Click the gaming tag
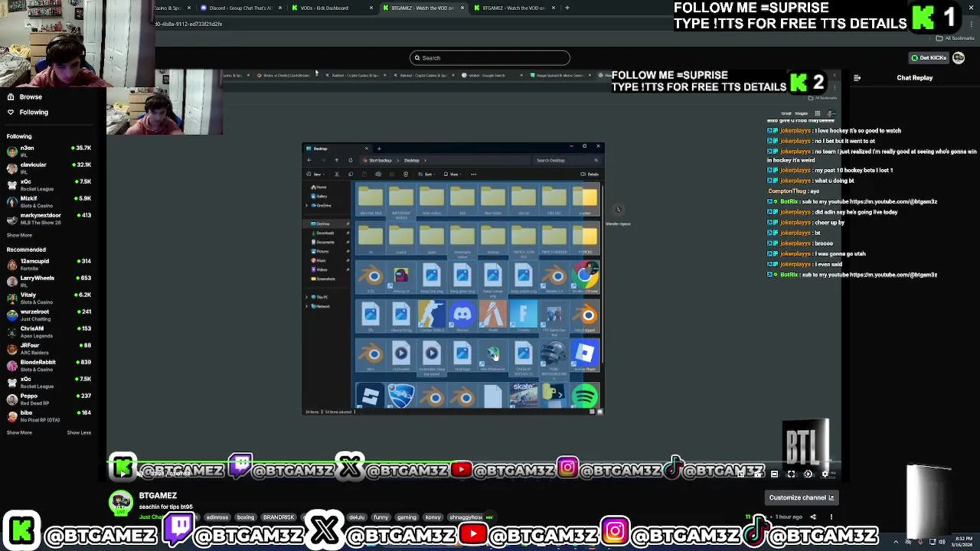The height and width of the screenshot is (551, 980). [407, 517]
